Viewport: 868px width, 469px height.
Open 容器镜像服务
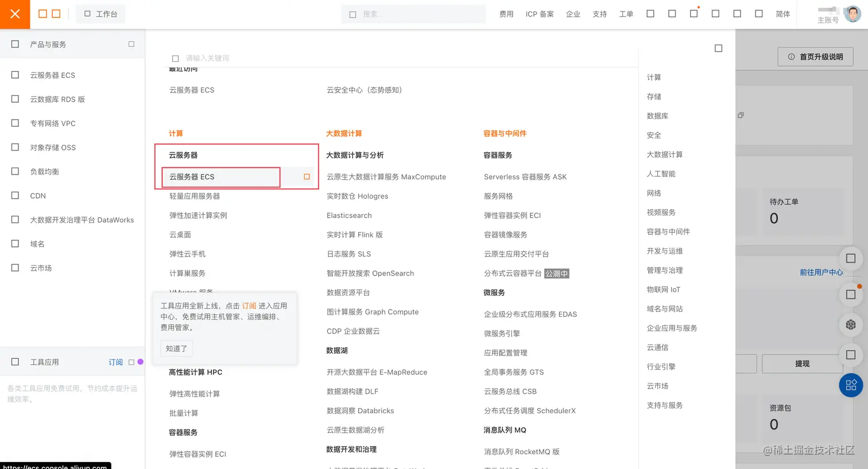click(506, 235)
